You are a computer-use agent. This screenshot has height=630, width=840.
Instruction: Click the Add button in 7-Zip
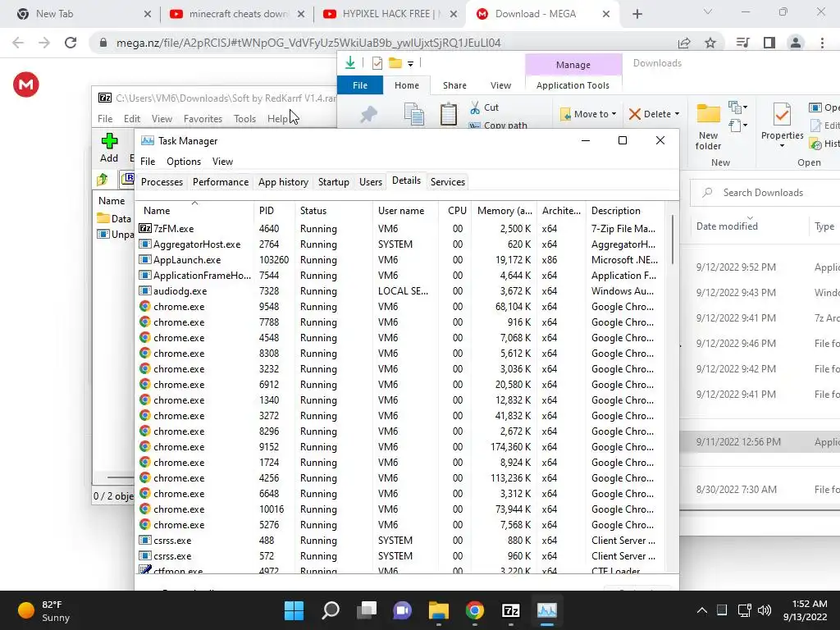click(x=109, y=148)
